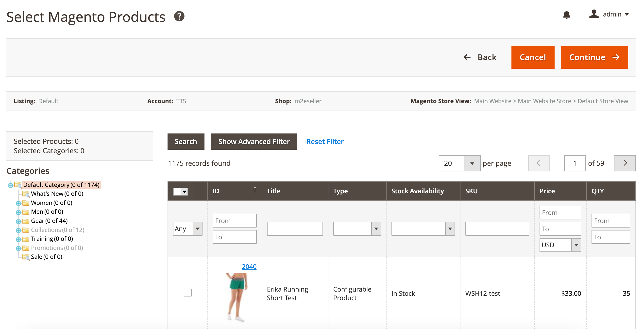The width and height of the screenshot is (644, 329).
Task: Click the Women category folder icon
Action: [26, 203]
